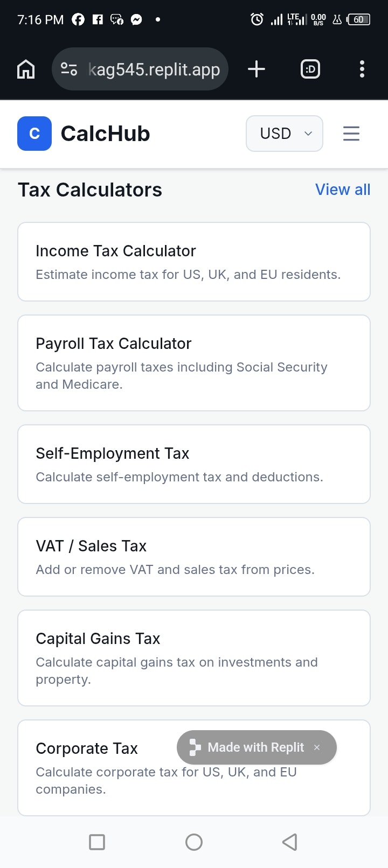The height and width of the screenshot is (868, 388).
Task: Open the tab switcher icon
Action: click(310, 69)
